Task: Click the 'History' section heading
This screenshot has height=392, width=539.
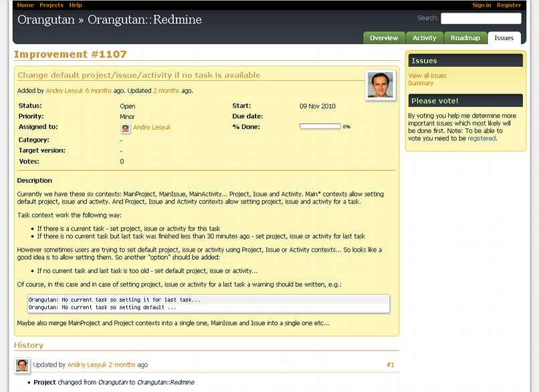Action: point(29,345)
